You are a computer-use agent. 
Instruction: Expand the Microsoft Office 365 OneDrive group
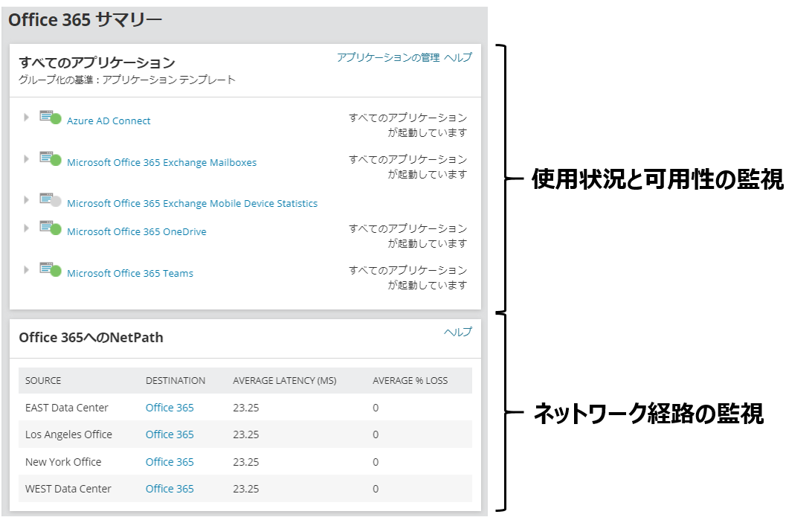point(27,228)
